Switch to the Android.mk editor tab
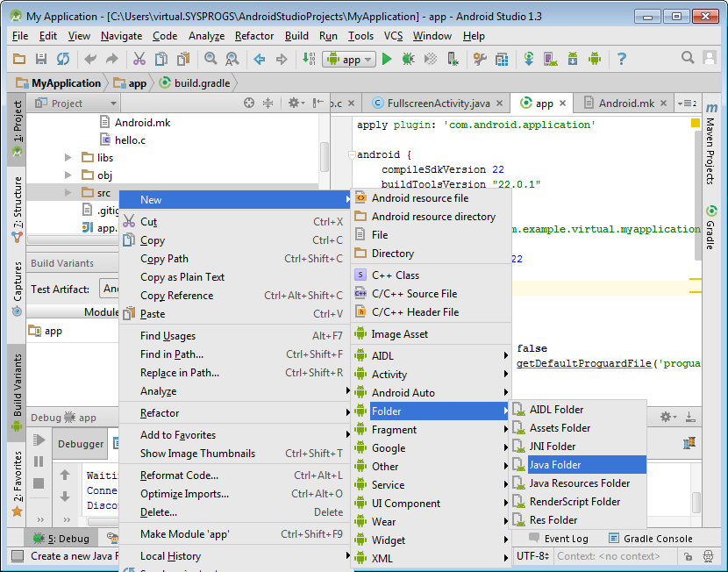Image resolution: width=728 pixels, height=572 pixels. pyautogui.click(x=626, y=103)
